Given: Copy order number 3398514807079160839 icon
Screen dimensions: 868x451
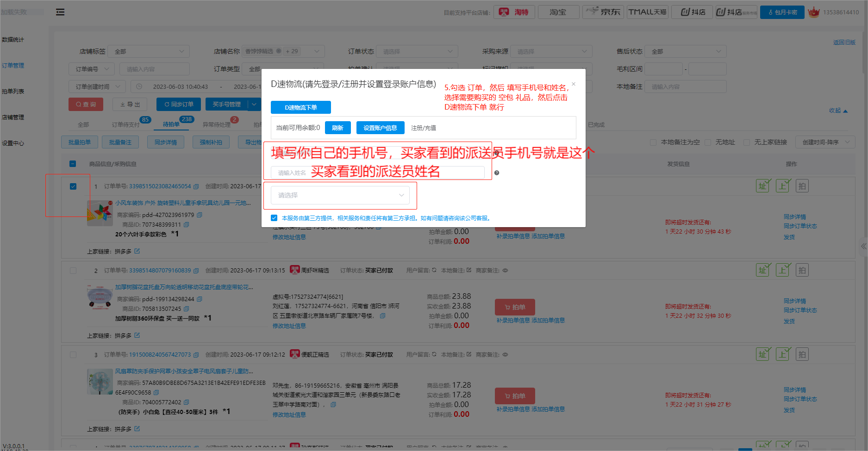Looking at the screenshot, I should 196,271.
